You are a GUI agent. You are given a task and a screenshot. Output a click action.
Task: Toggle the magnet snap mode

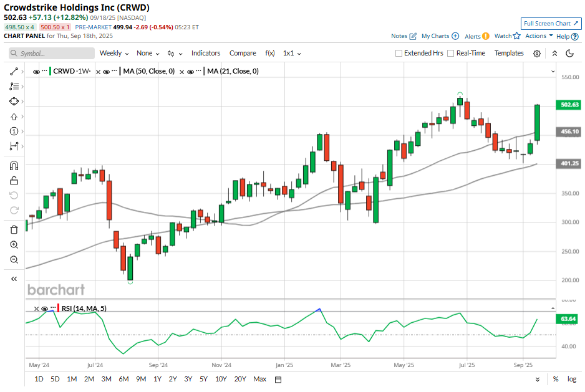click(x=14, y=166)
